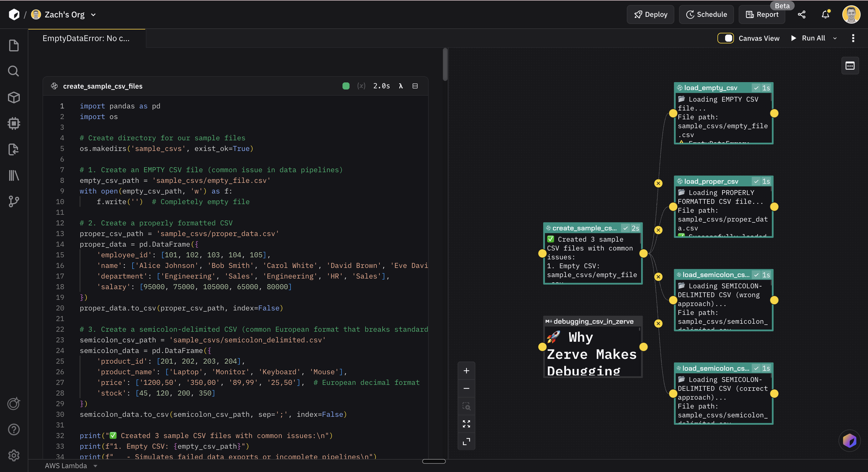Toggle Canvas View off

pos(726,38)
